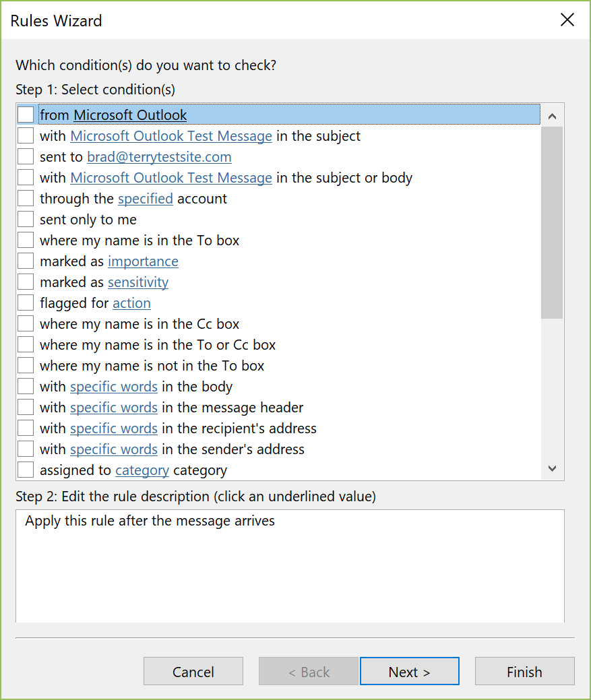The height and width of the screenshot is (700, 591).
Task: Check the 'flagged for action' box
Action: 26,303
